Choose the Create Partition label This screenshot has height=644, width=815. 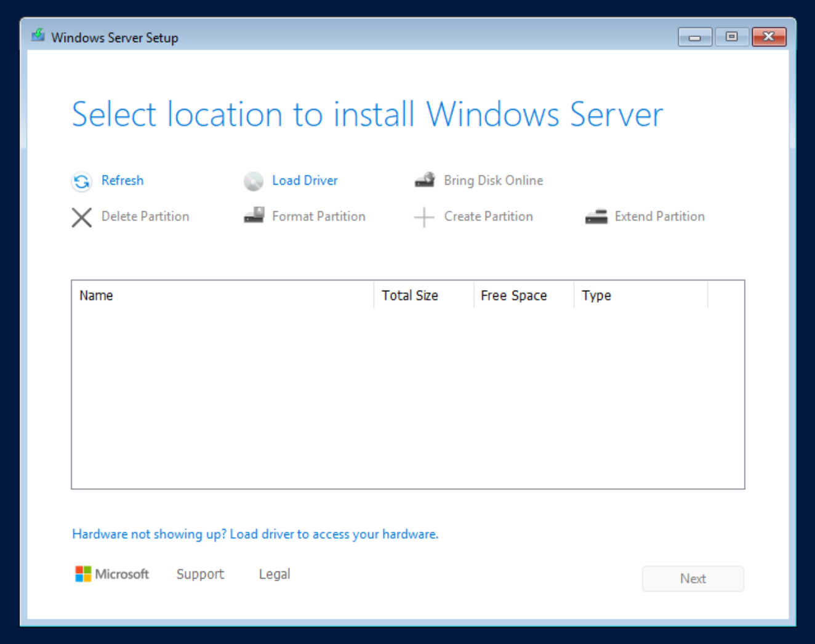tap(489, 216)
